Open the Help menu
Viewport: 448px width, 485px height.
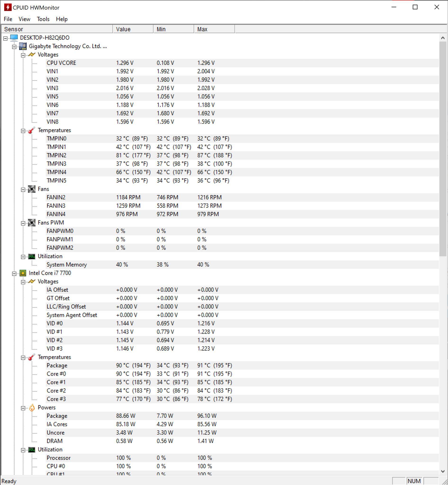coord(62,19)
